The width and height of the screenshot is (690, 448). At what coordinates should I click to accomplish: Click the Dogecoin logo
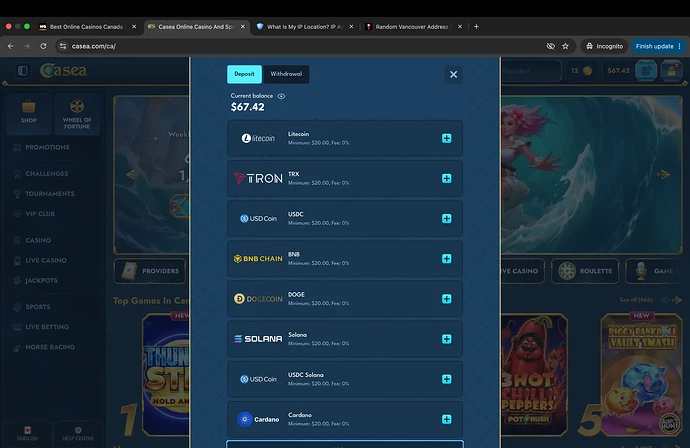(258, 299)
